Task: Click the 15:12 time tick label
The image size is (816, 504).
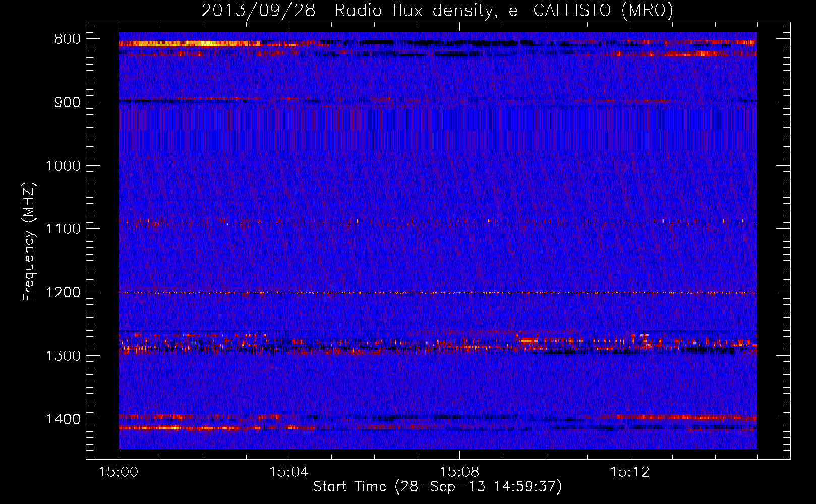Action: click(629, 472)
